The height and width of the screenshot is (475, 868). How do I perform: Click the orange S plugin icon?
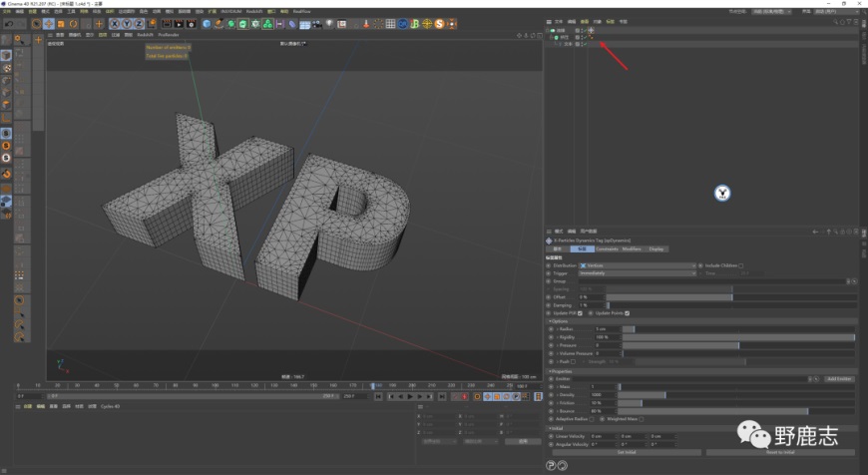point(440,24)
